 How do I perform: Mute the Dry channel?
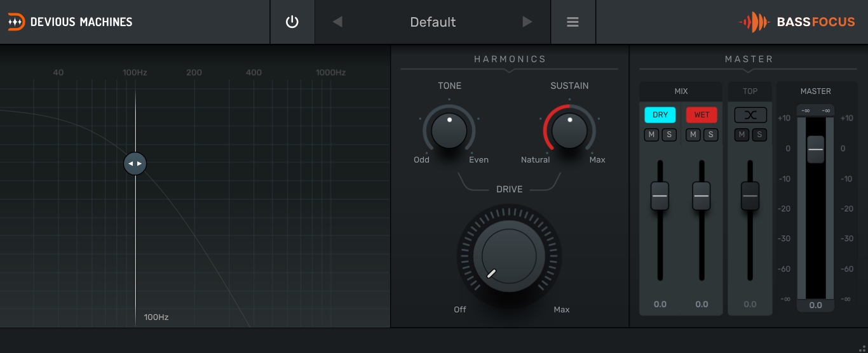pos(651,135)
